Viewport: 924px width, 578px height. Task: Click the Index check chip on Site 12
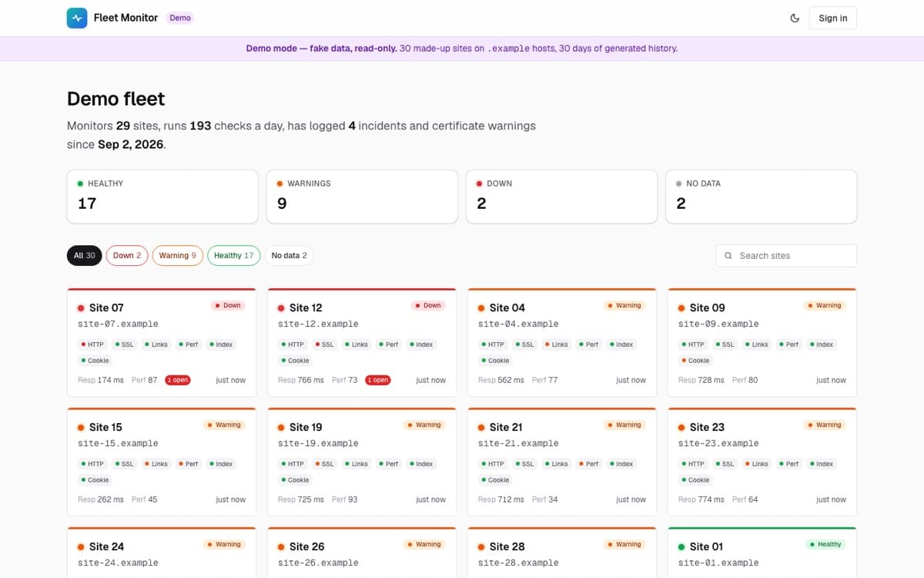click(x=421, y=344)
